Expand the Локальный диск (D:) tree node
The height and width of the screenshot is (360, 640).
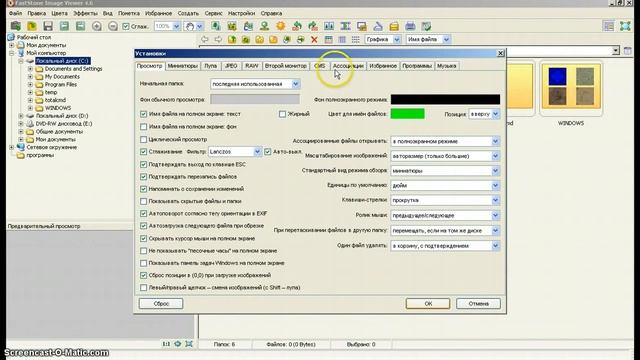tap(21, 116)
